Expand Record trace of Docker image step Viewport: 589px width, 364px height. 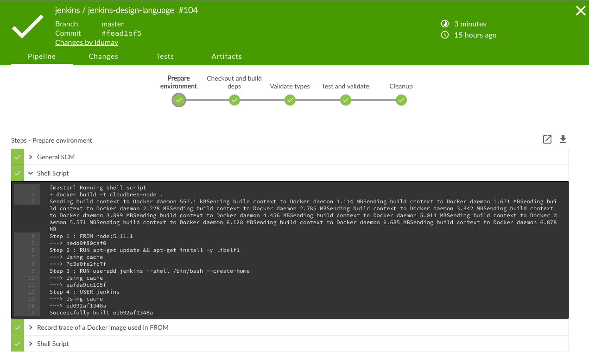102,327
